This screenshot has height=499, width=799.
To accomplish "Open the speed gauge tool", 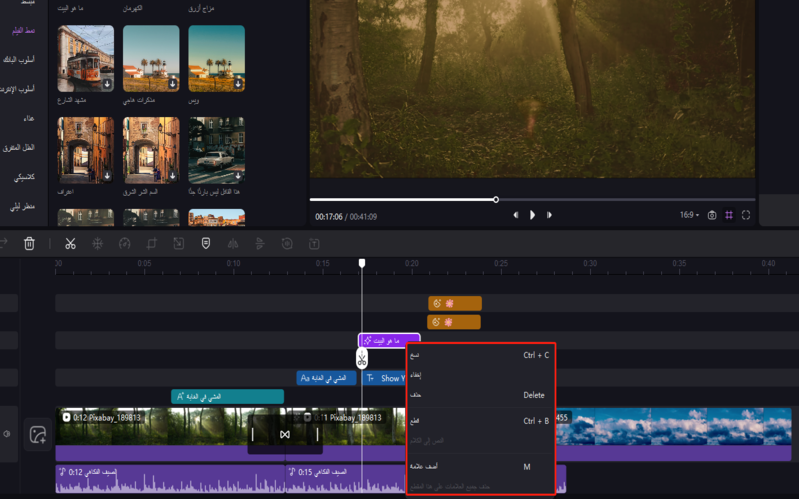I will click(124, 244).
